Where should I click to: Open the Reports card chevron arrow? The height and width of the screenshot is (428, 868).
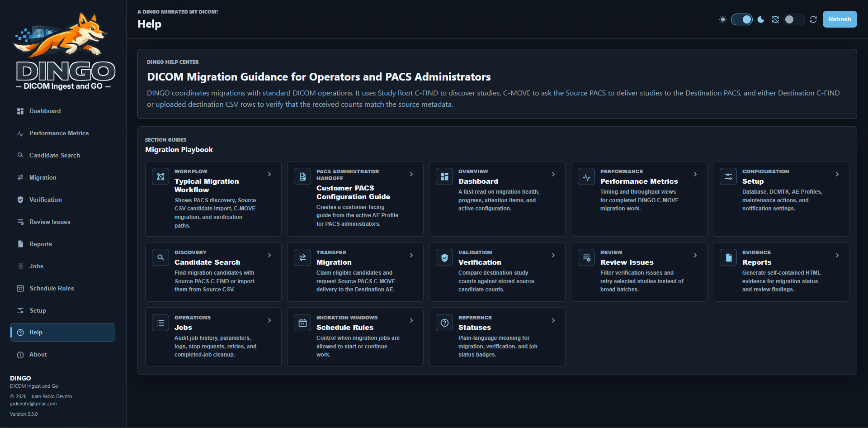tap(837, 255)
